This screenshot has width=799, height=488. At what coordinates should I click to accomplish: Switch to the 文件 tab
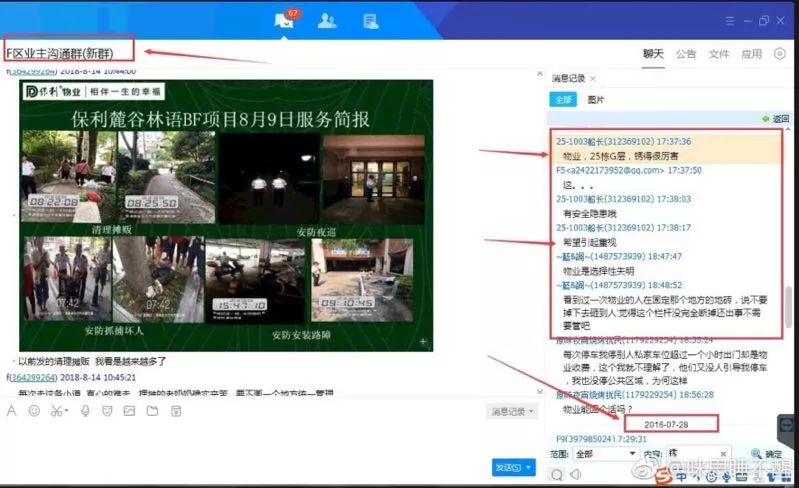click(718, 54)
